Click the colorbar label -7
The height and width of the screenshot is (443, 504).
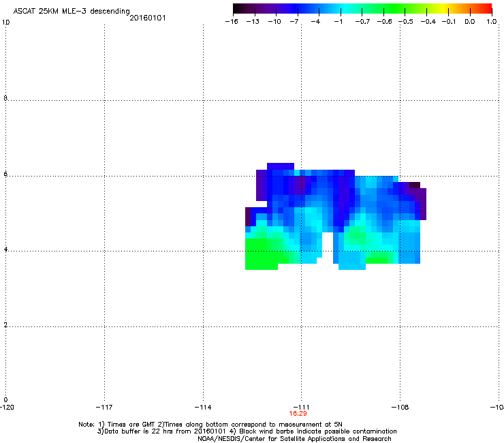pyautogui.click(x=294, y=22)
